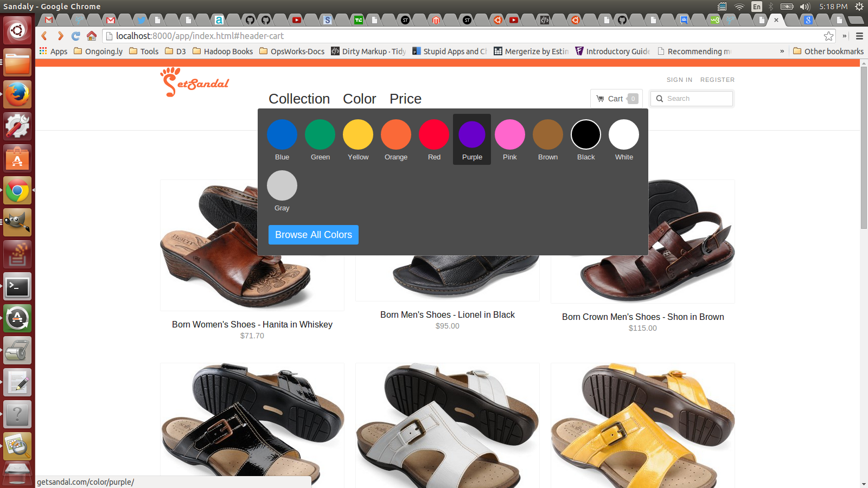Click the browser forward arrow
Image resolution: width=868 pixels, height=488 pixels.
point(60,36)
